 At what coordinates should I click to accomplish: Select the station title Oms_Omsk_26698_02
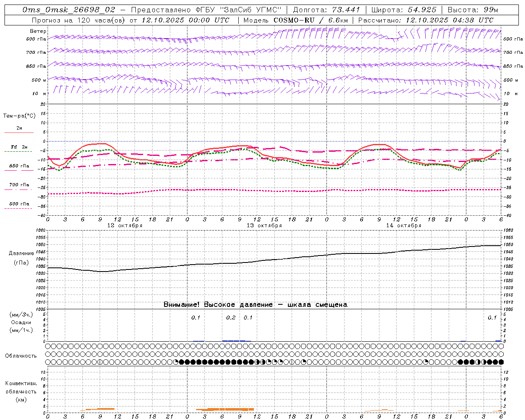coord(69,10)
